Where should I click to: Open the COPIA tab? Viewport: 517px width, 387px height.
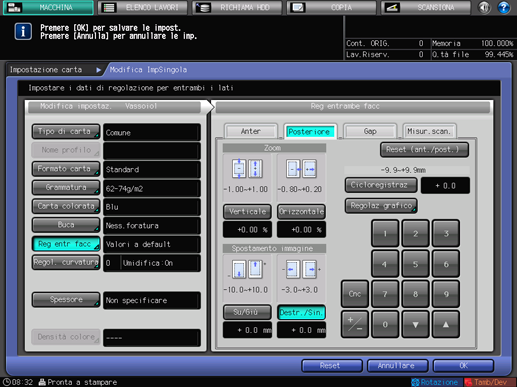point(332,7)
